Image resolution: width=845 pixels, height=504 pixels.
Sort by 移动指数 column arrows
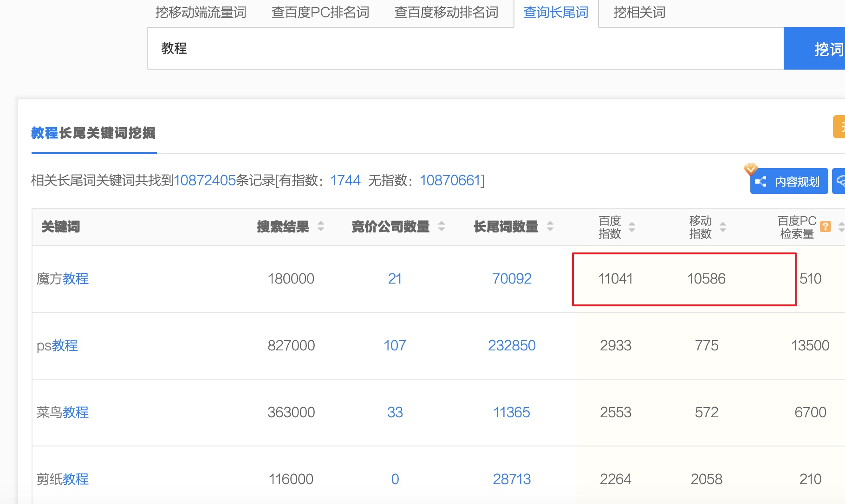[x=723, y=227]
